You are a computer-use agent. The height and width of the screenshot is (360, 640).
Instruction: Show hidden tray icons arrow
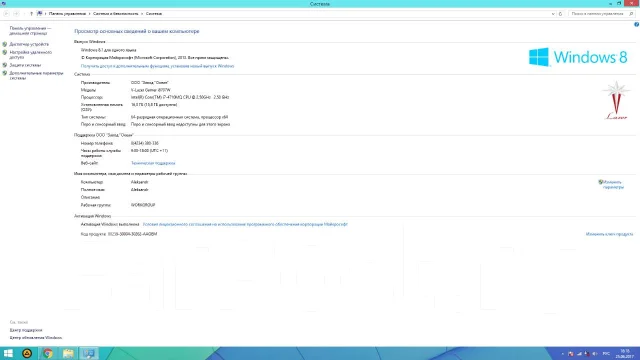coord(562,354)
